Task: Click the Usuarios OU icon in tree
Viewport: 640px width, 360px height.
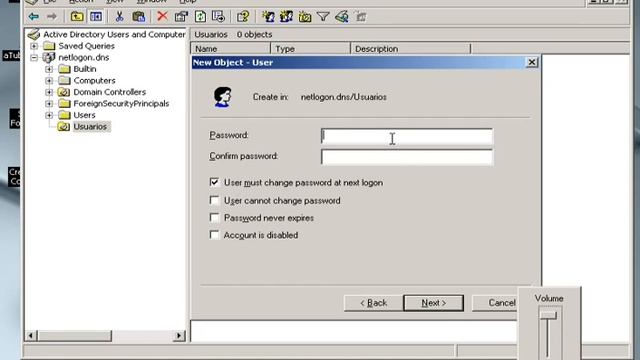Action: (x=64, y=127)
